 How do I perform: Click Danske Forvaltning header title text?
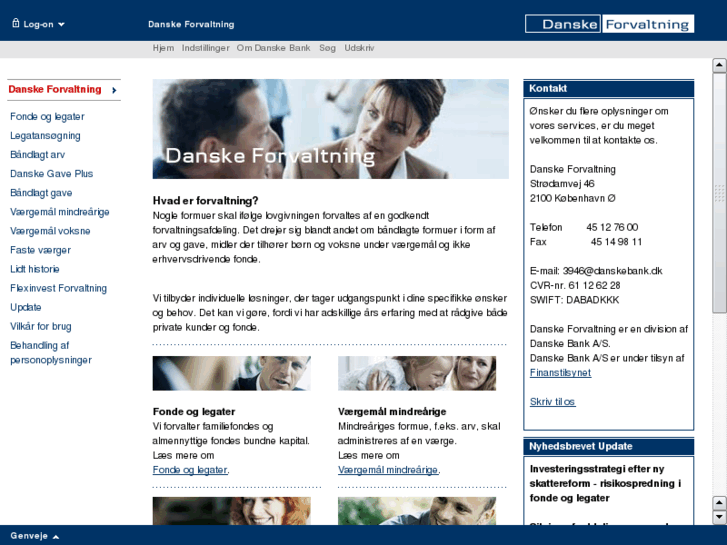point(191,24)
